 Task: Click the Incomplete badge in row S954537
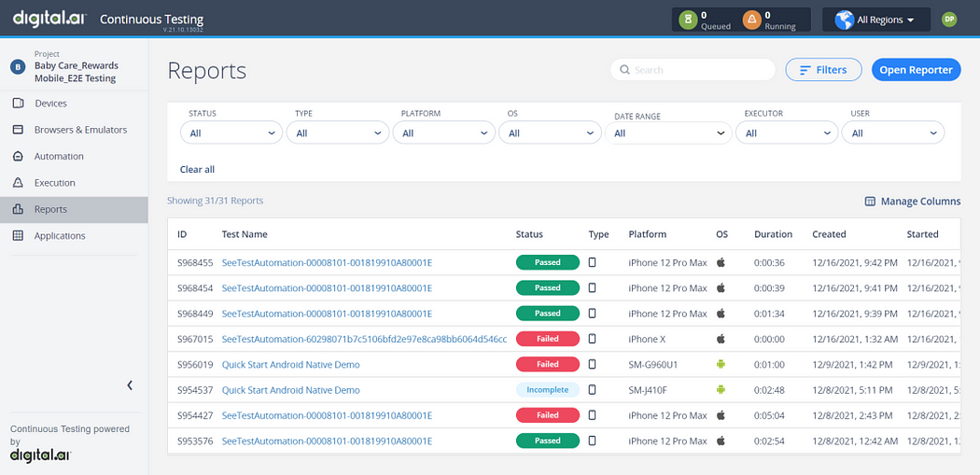pyautogui.click(x=548, y=390)
